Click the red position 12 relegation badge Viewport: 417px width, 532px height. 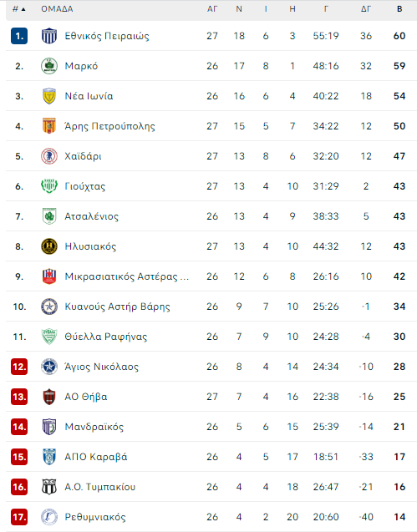[19, 367]
